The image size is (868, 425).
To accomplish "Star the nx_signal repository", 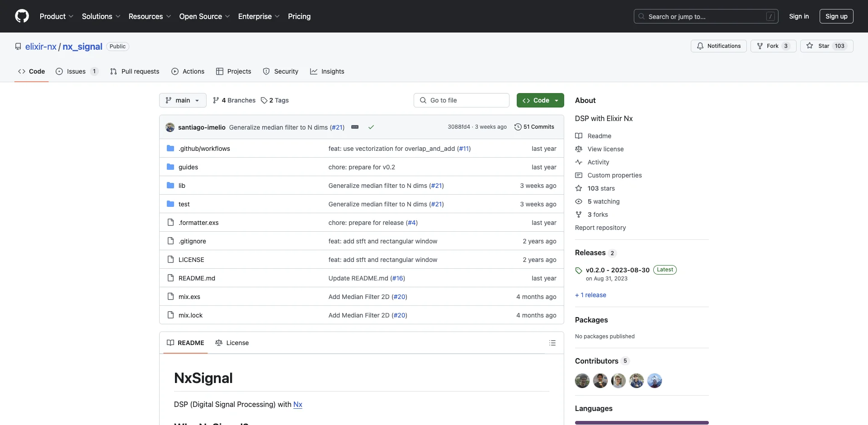I will pyautogui.click(x=826, y=46).
